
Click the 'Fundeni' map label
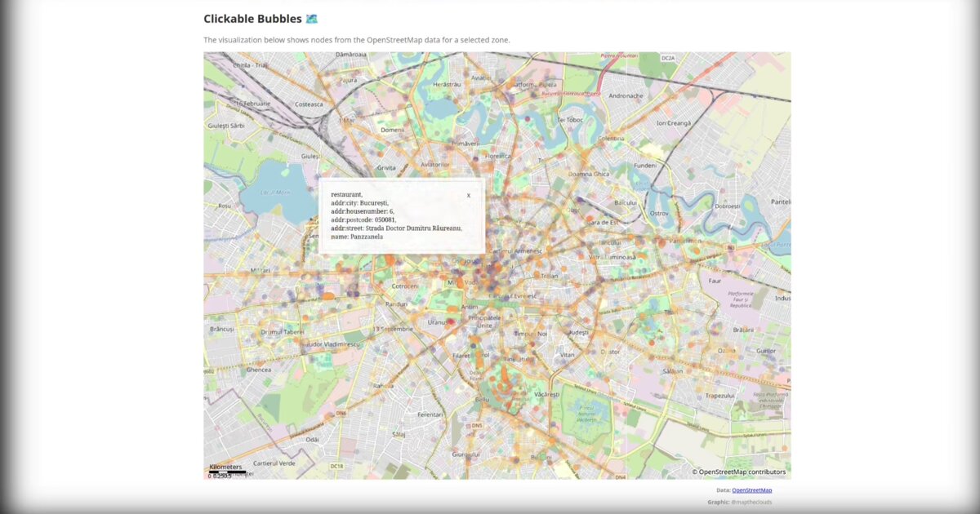tap(645, 166)
